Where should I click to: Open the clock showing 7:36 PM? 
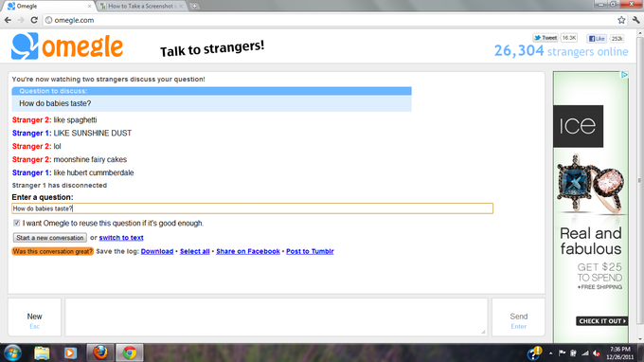pyautogui.click(x=619, y=353)
